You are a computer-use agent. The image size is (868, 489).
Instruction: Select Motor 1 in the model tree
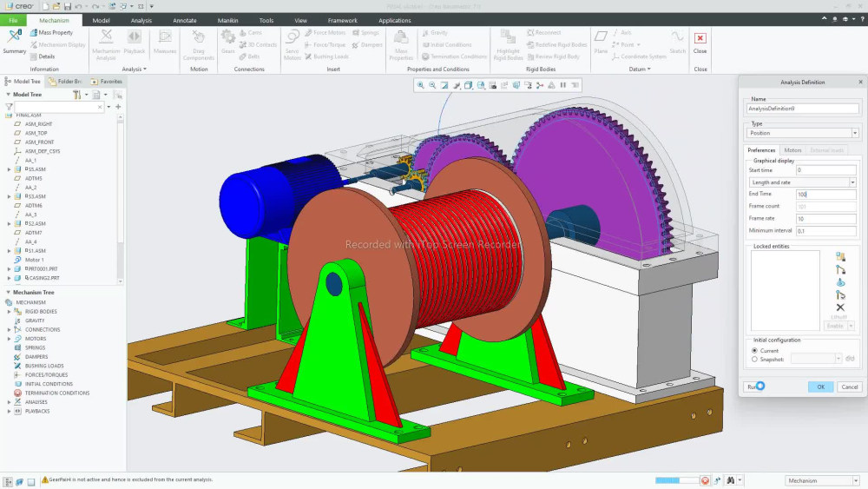pyautogui.click(x=35, y=260)
